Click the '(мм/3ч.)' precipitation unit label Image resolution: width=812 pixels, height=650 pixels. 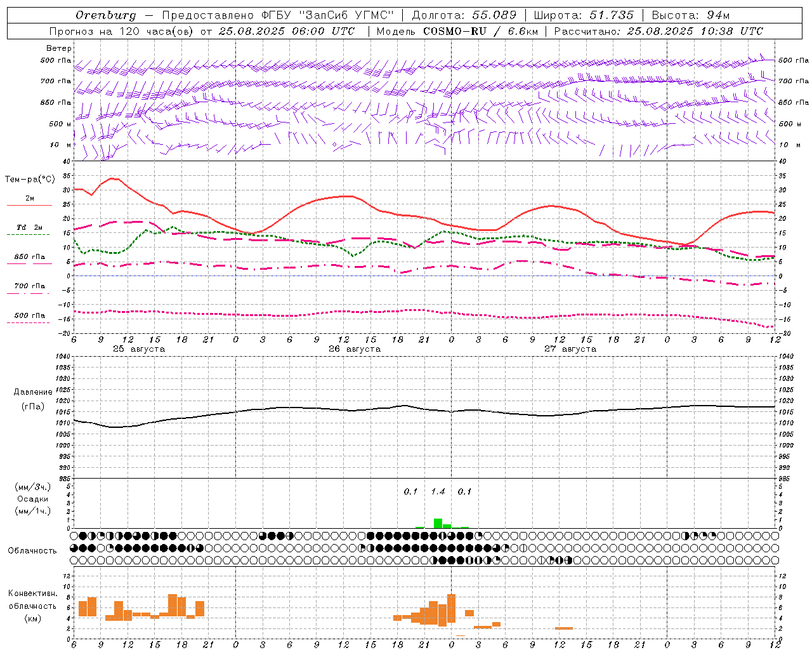(x=33, y=487)
